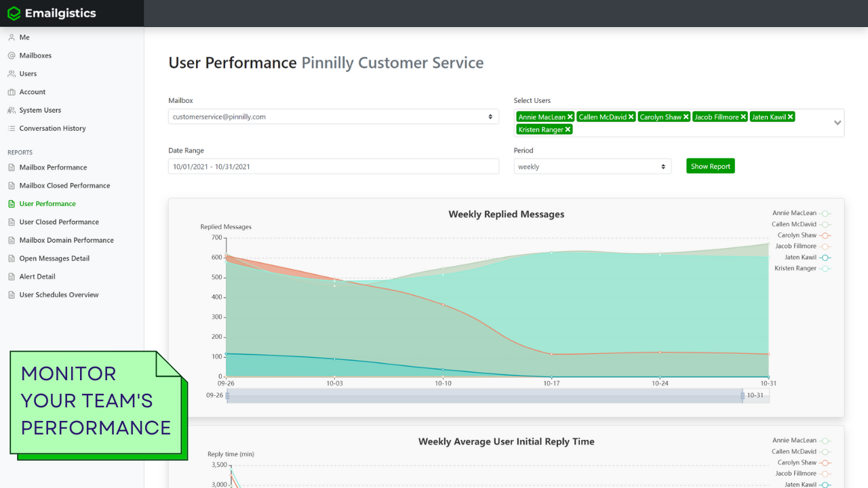Go to User Closed Performance report

coord(59,222)
